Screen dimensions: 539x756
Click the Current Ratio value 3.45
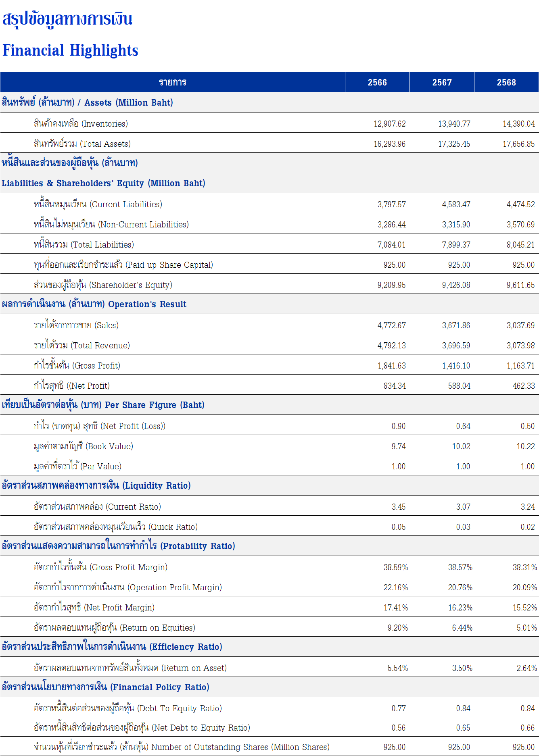(398, 507)
